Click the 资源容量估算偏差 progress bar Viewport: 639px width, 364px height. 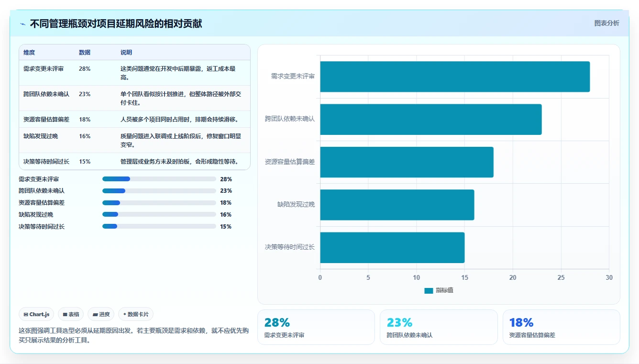pyautogui.click(x=159, y=203)
